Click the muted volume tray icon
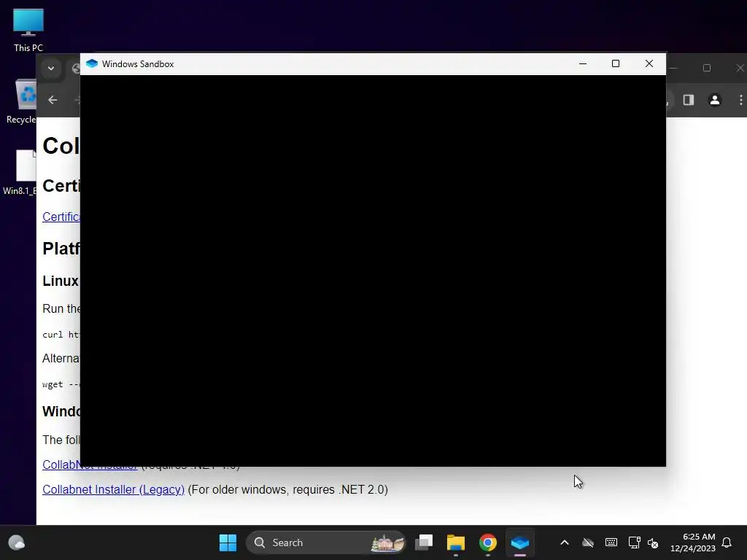The height and width of the screenshot is (560, 747). point(653,542)
